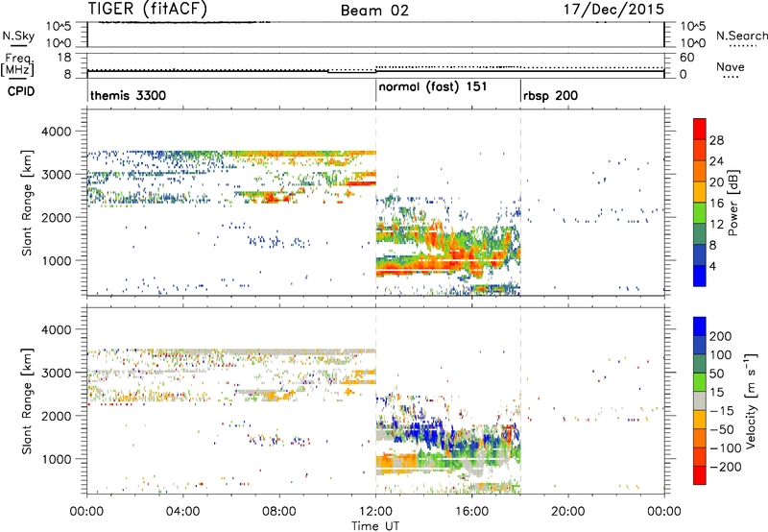This screenshot has width=768, height=532.
Task: Click the 16 label on power colorbar
Action: point(716,204)
